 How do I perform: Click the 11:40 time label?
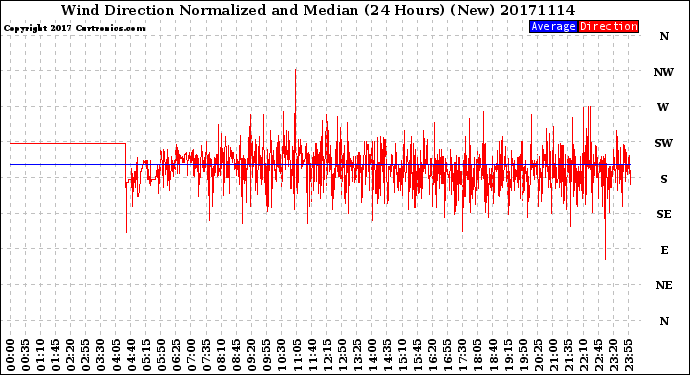point(312,355)
